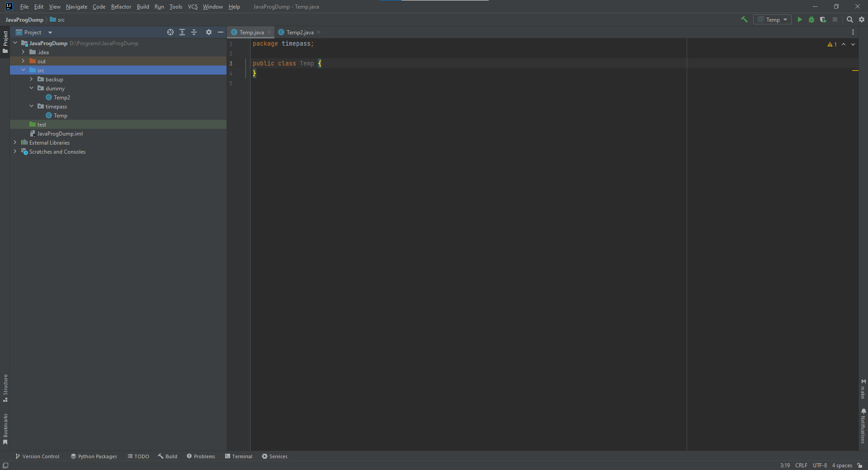
Task: Click the read-only lock icon in status bar
Action: coord(860,465)
